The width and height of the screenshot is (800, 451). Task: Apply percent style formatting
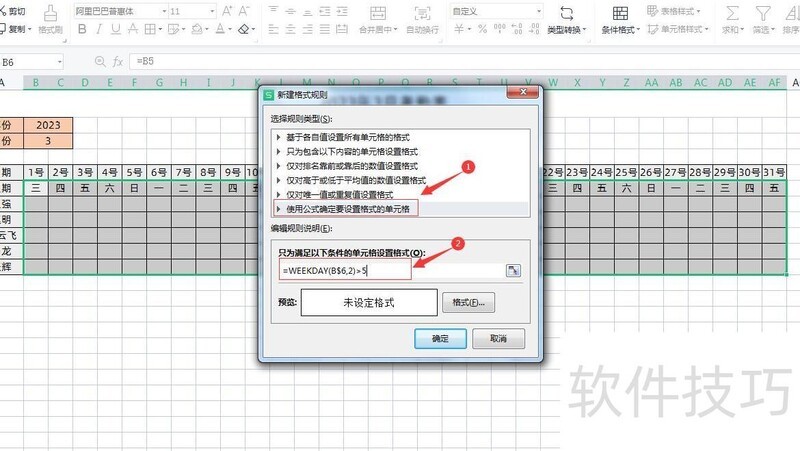click(x=482, y=29)
